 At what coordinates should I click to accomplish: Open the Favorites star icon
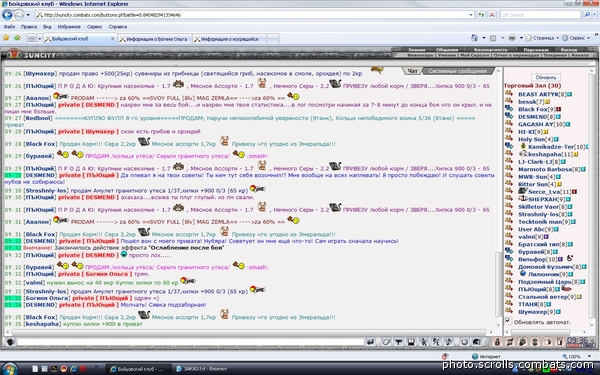tap(6, 38)
